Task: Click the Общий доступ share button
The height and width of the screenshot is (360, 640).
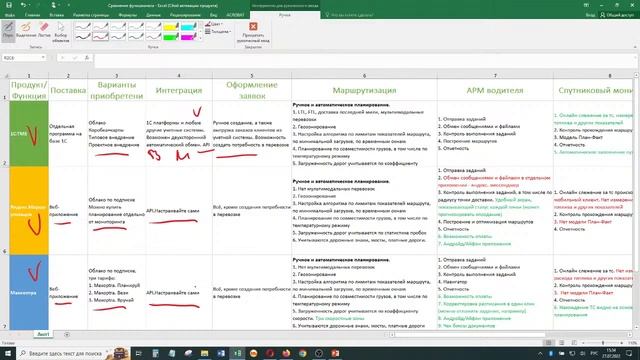Action: 617,15
